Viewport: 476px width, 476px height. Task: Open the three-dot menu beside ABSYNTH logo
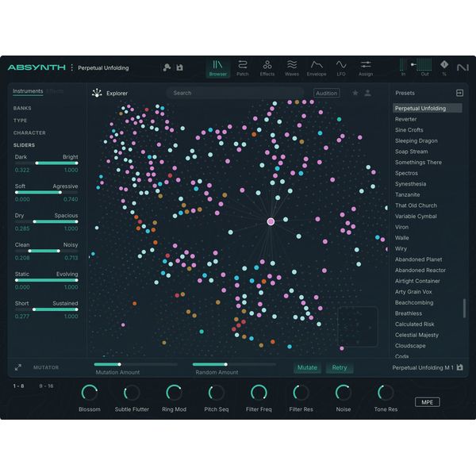click(72, 67)
